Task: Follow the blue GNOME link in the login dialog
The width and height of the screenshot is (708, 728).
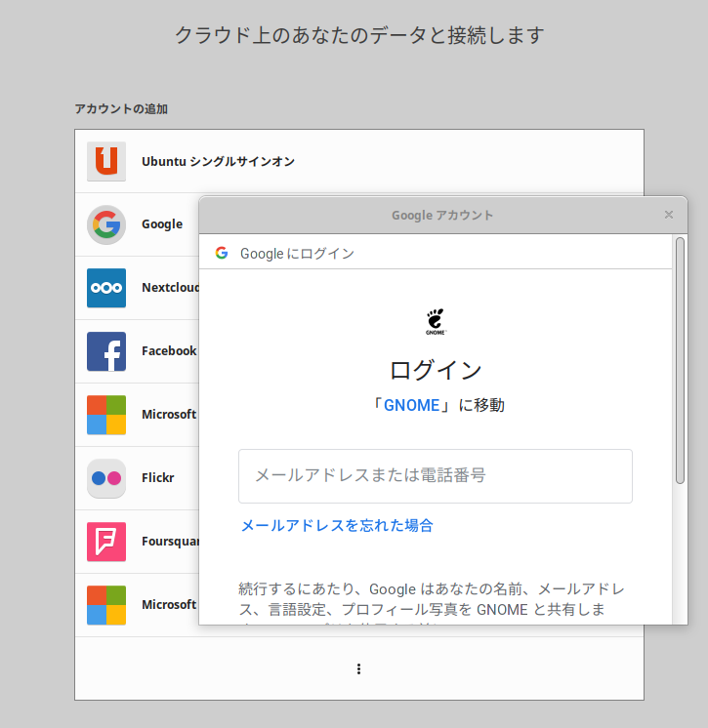Action: coord(411,405)
